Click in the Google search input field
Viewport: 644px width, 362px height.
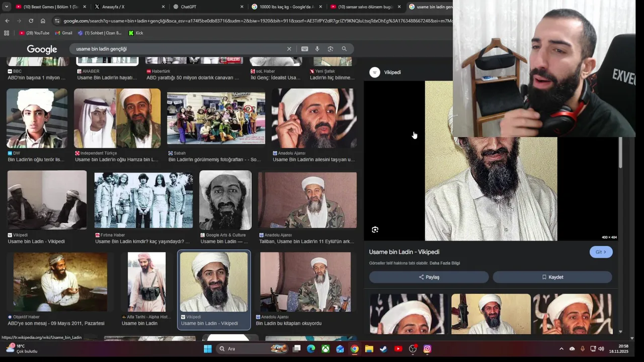[x=179, y=49]
